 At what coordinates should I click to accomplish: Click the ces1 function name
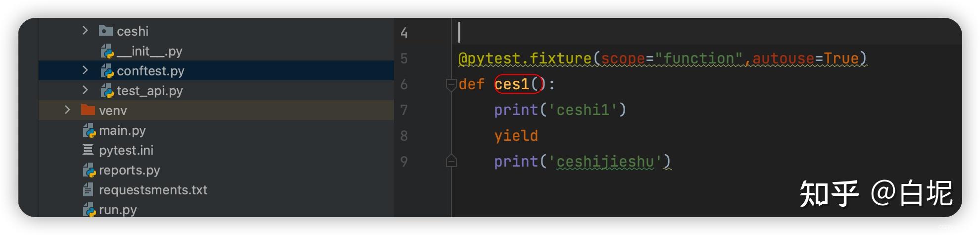[512, 84]
